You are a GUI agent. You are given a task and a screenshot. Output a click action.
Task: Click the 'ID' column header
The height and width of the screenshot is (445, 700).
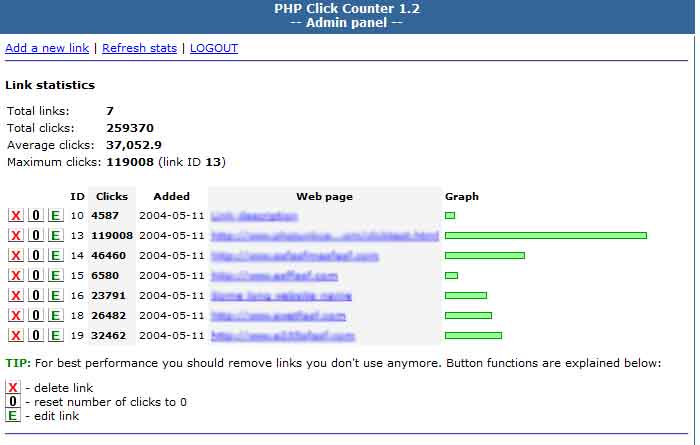(x=77, y=196)
